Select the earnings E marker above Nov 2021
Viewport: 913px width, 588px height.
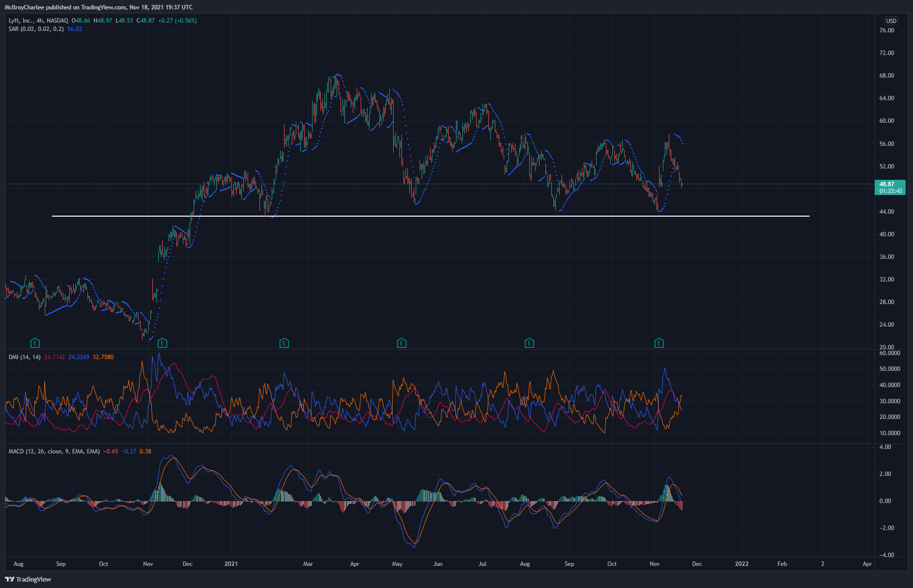coord(659,343)
